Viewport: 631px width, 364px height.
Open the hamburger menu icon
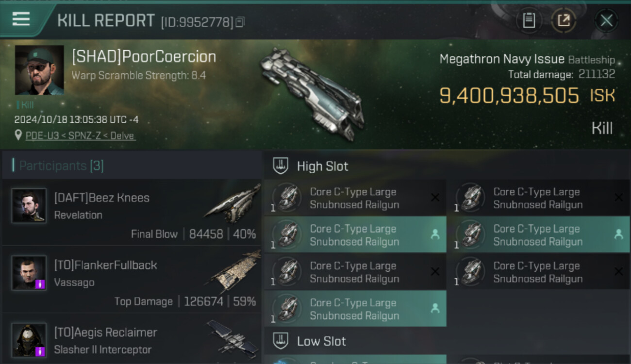21,19
